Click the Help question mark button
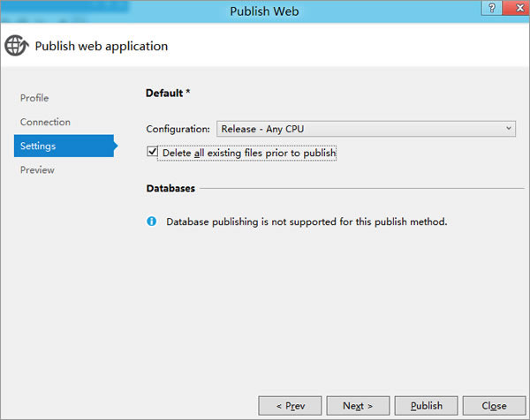Screen dimensions: 530x420 (x=492, y=7)
